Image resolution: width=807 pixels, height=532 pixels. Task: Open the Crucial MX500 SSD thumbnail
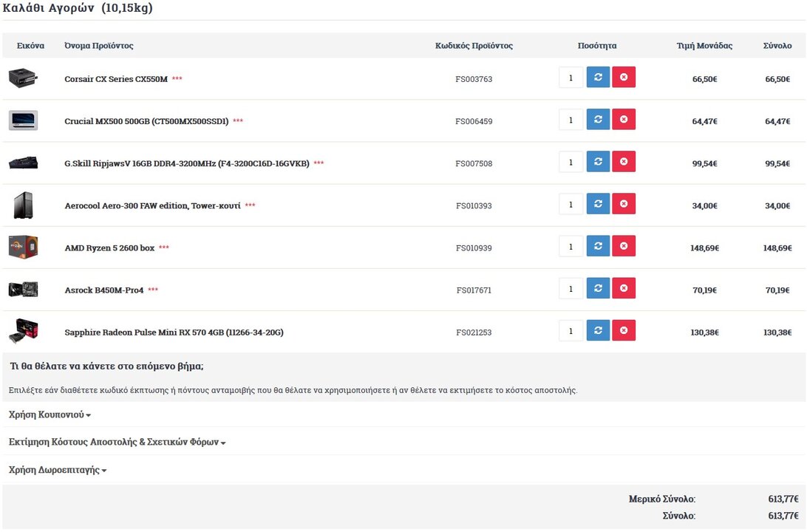(x=23, y=120)
